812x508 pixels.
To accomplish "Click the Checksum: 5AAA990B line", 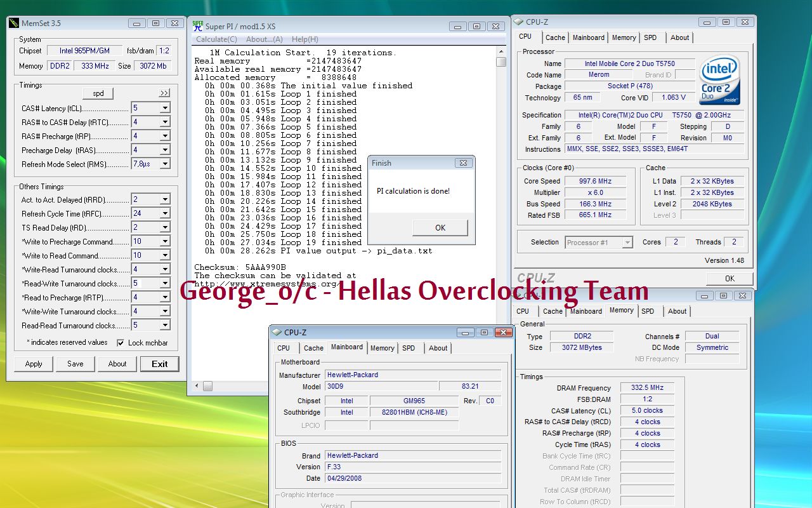I will [240, 267].
